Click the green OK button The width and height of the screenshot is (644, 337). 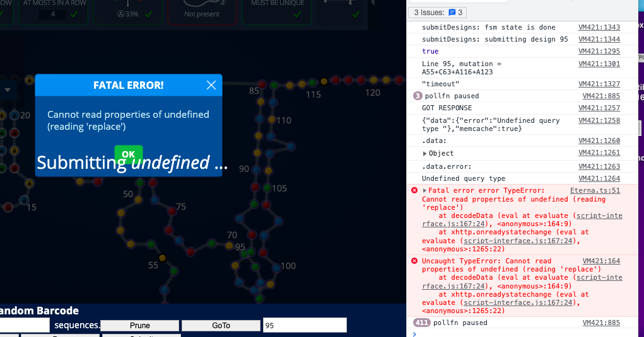pos(128,154)
